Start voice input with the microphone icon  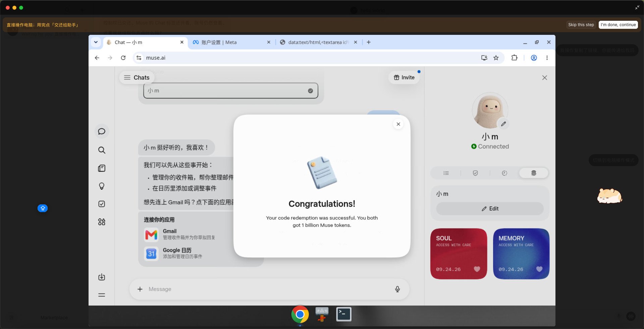pos(397,289)
